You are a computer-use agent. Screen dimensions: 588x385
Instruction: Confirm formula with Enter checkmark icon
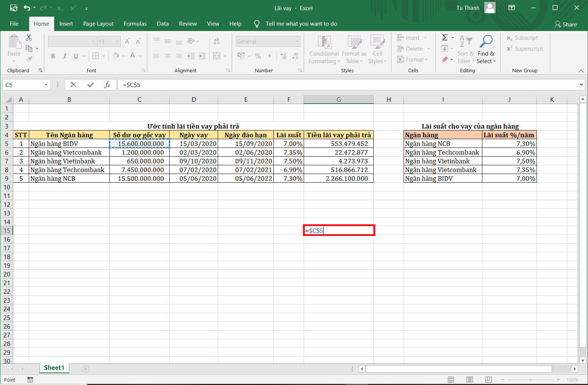(90, 85)
